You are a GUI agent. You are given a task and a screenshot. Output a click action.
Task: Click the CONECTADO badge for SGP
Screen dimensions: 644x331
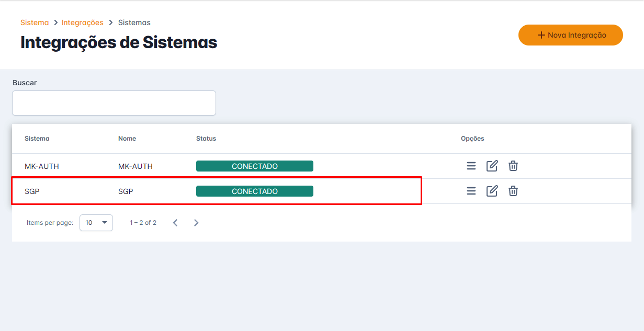255,191
